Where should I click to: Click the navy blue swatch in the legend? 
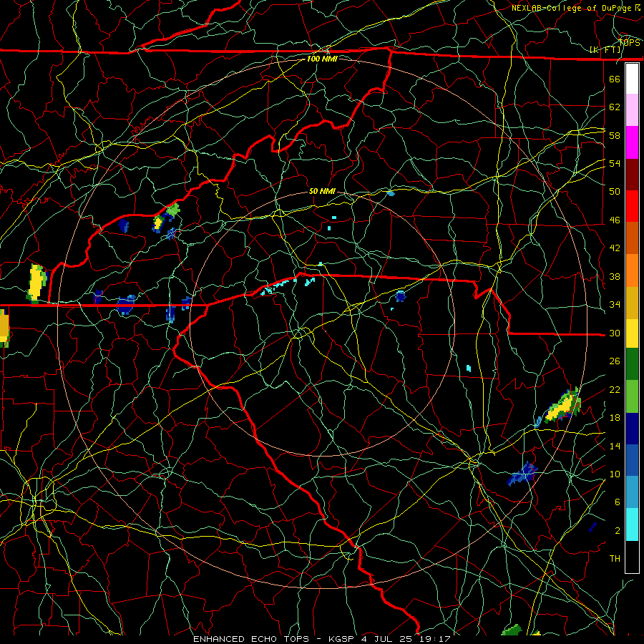(632, 429)
